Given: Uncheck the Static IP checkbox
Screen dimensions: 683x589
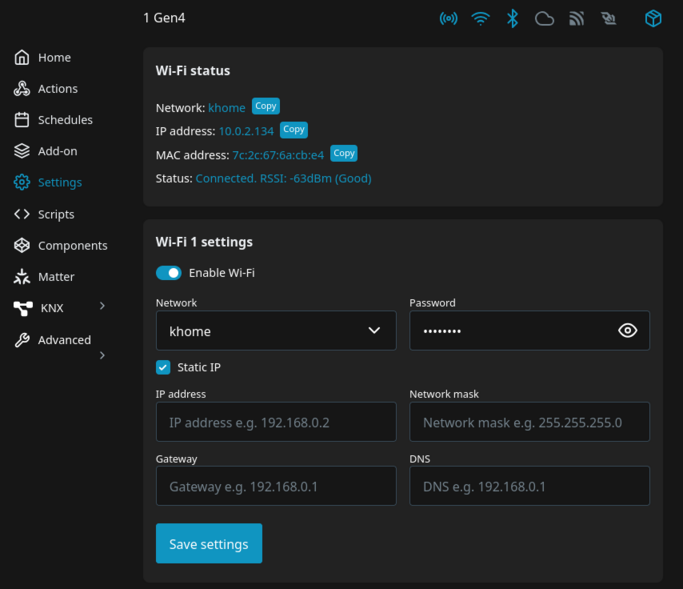Looking at the screenshot, I should [163, 367].
